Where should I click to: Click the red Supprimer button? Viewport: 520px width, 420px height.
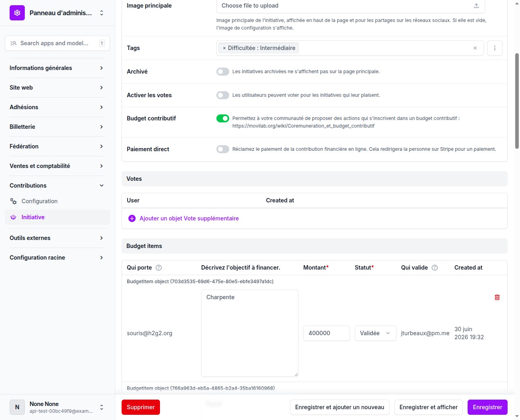[x=141, y=407]
